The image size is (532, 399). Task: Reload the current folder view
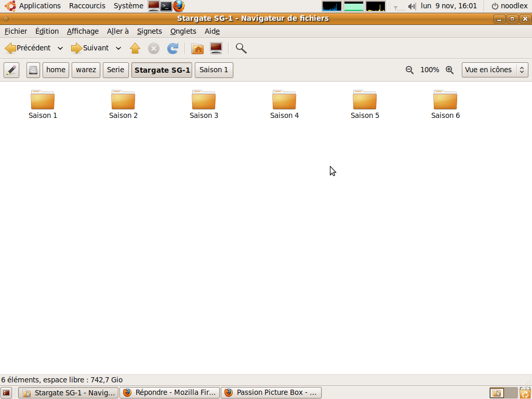click(172, 48)
